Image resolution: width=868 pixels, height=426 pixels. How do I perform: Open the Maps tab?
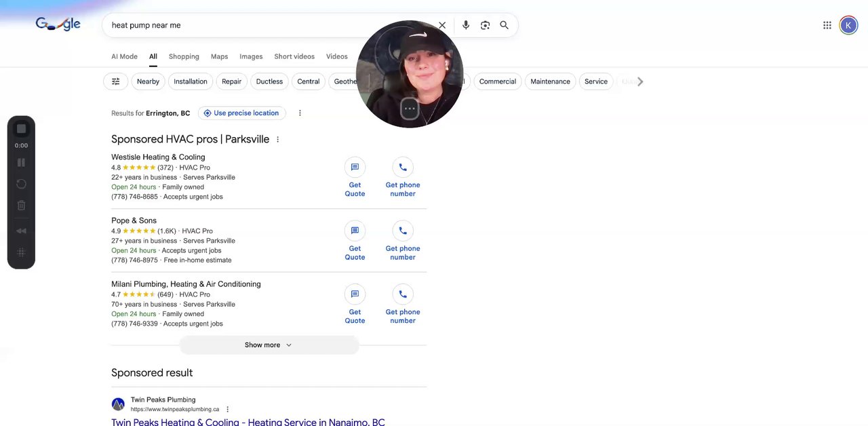coord(219,57)
